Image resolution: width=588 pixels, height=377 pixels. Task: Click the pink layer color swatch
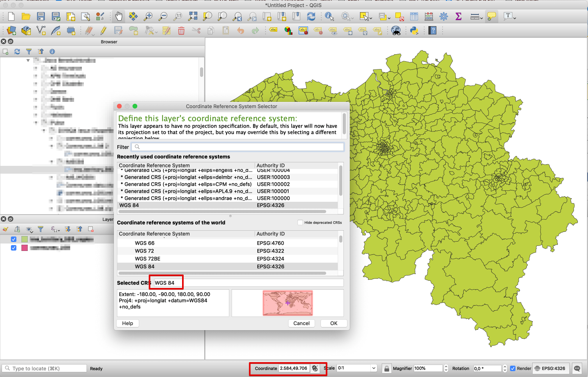(x=25, y=248)
